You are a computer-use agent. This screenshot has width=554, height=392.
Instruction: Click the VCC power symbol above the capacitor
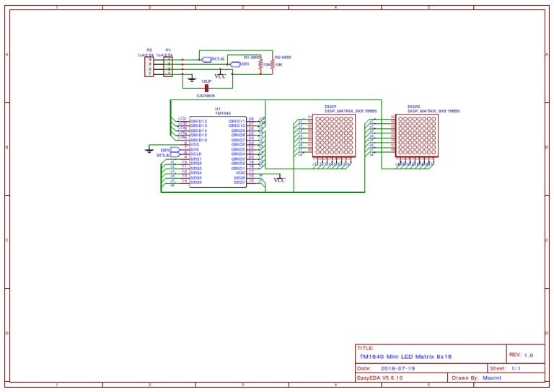point(220,75)
